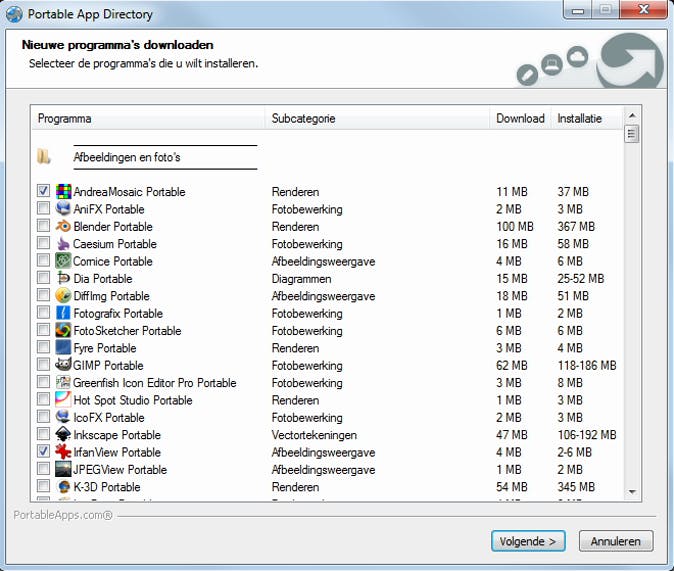Screen dimensions: 674x571
Task: Click the Dia Portable app icon
Action: click(64, 278)
